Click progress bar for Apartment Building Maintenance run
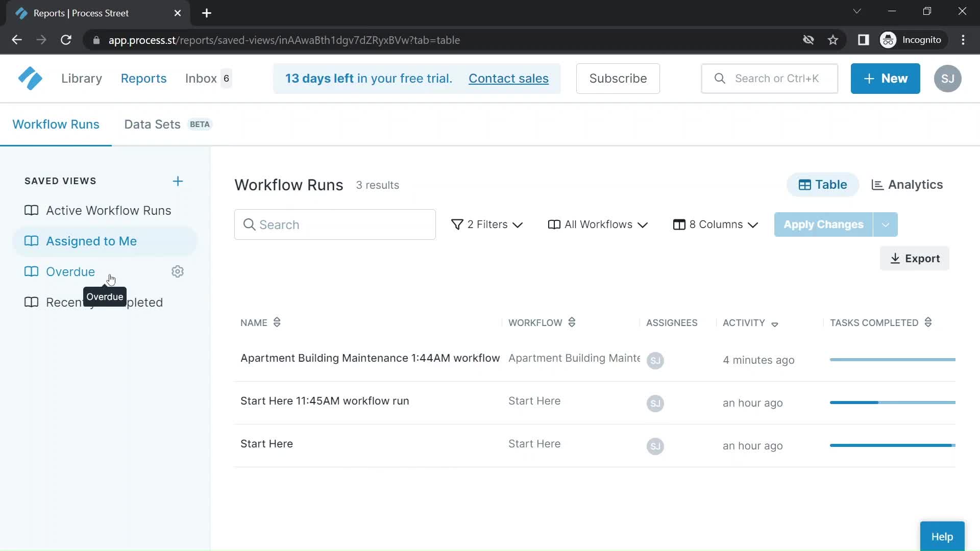Viewport: 980px width, 551px height. click(x=892, y=360)
